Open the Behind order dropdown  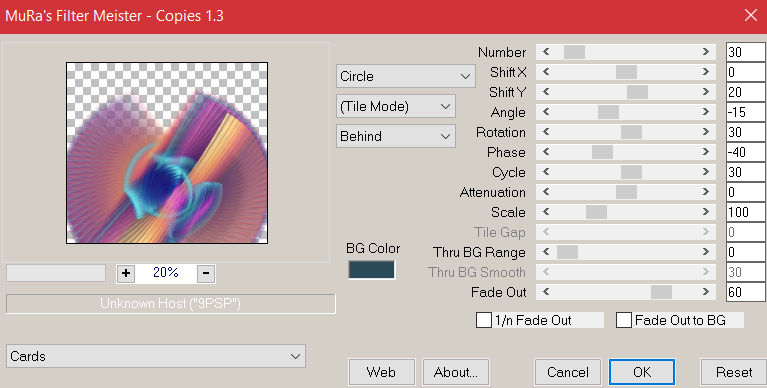396,136
